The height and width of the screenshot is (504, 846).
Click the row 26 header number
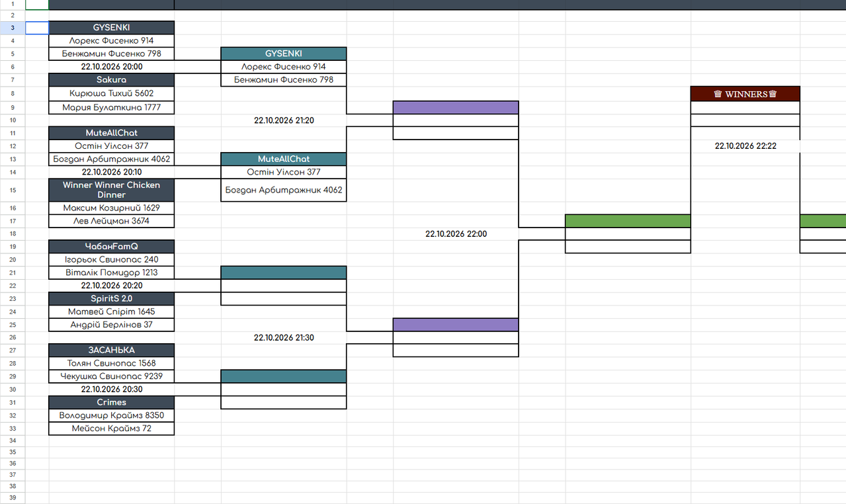13,337
